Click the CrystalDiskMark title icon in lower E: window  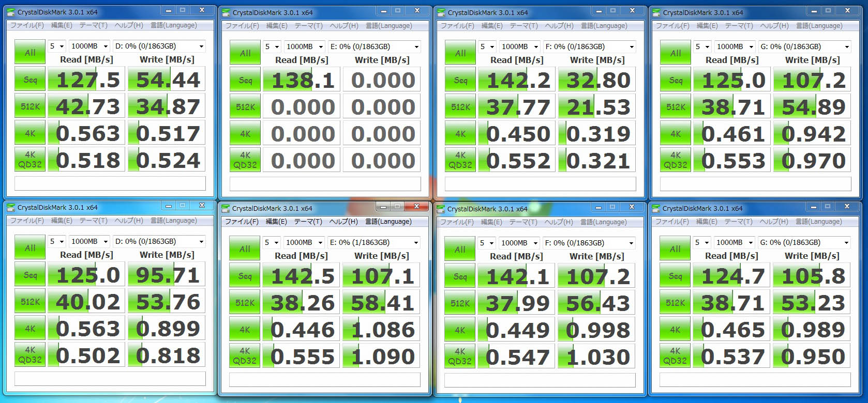point(226,208)
